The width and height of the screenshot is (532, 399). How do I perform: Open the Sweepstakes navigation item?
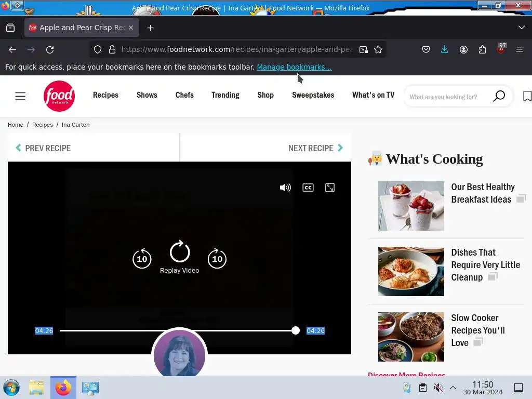click(x=313, y=95)
